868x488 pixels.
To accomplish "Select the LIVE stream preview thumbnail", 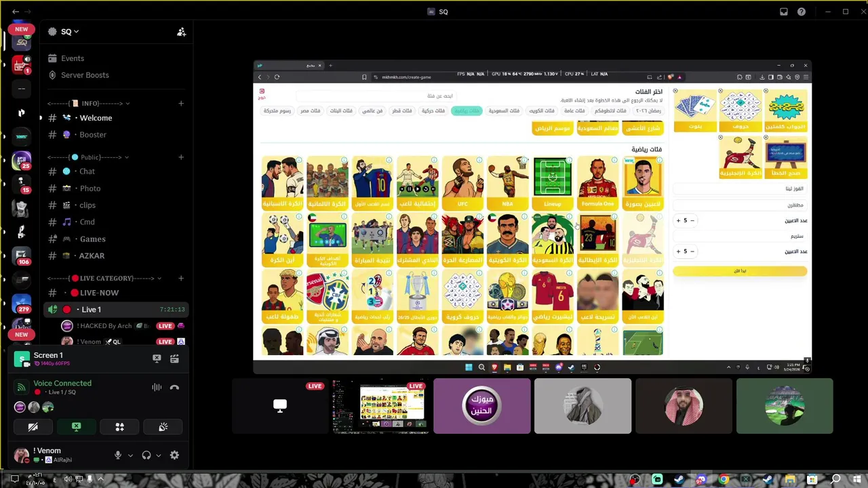I will (380, 406).
